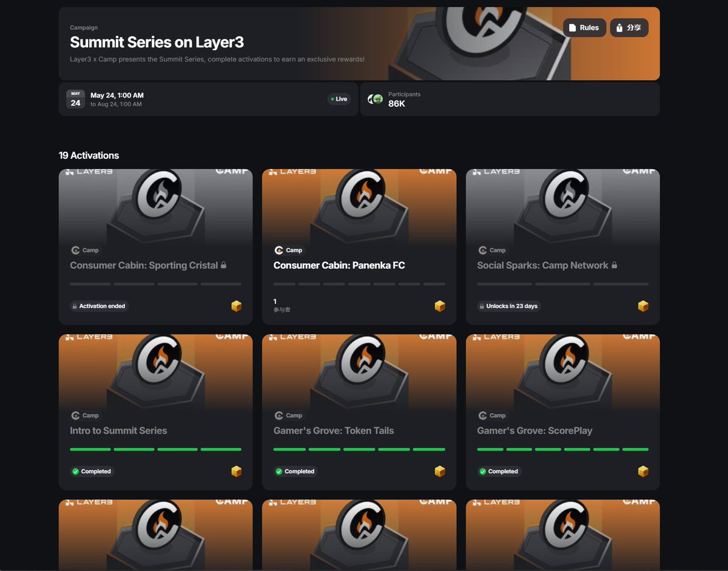Click the 分享 share button
Image resolution: width=728 pixels, height=571 pixels.
629,27
